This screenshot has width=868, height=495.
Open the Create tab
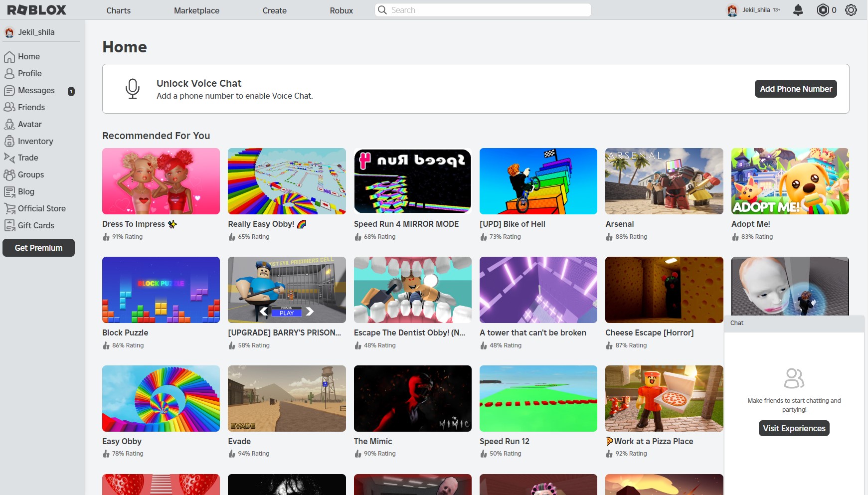[275, 10]
